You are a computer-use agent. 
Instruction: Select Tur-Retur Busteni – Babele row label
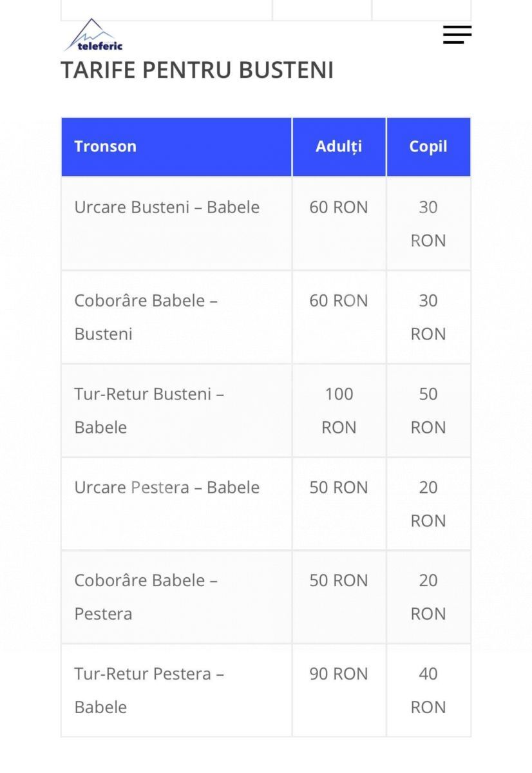tap(149, 410)
